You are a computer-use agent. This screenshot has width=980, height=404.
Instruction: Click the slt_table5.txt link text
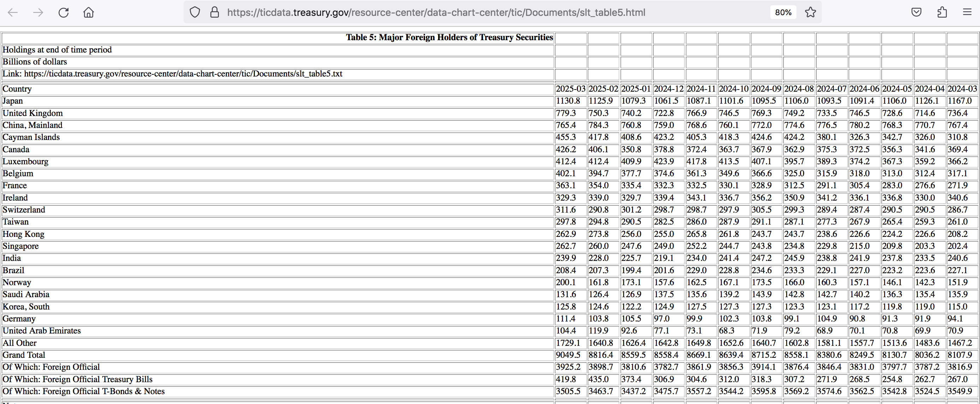[183, 74]
